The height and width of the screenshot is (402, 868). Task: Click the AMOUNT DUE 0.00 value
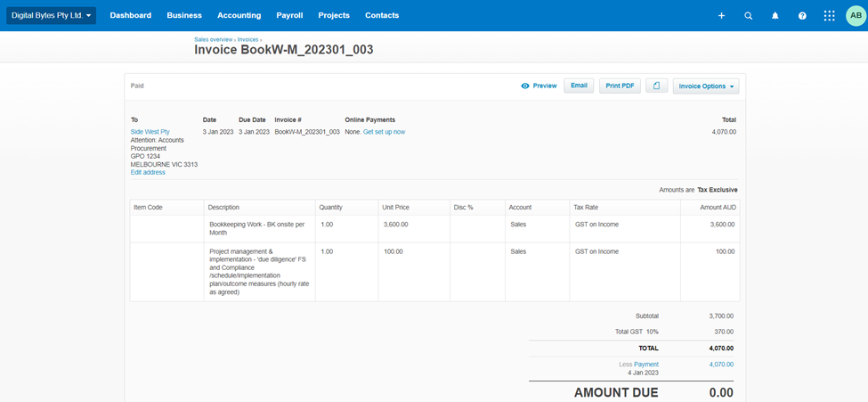click(721, 392)
